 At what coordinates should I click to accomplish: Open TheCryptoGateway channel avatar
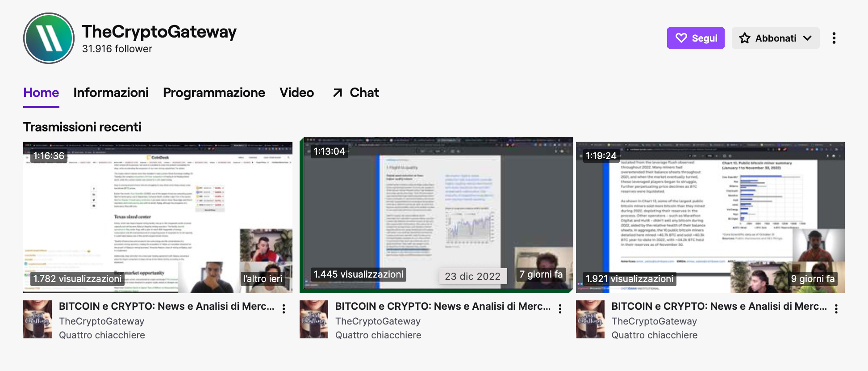click(x=49, y=38)
